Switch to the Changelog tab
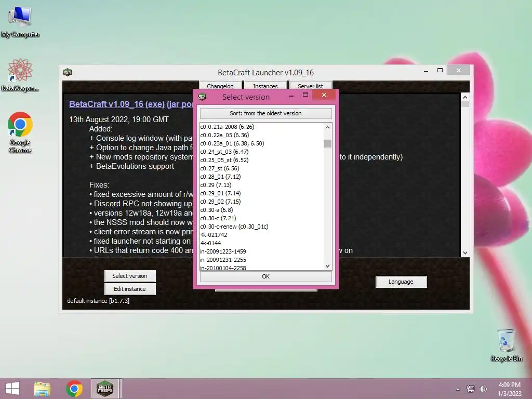The image size is (532, 399). [220, 86]
